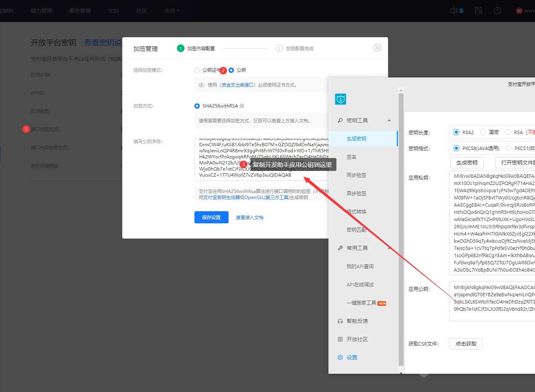Image resolution: width=535 pixels, height=392 pixels.
Task: Click the key tool sidebar vertical scrollbar
Action: pyautogui.click(x=401, y=229)
